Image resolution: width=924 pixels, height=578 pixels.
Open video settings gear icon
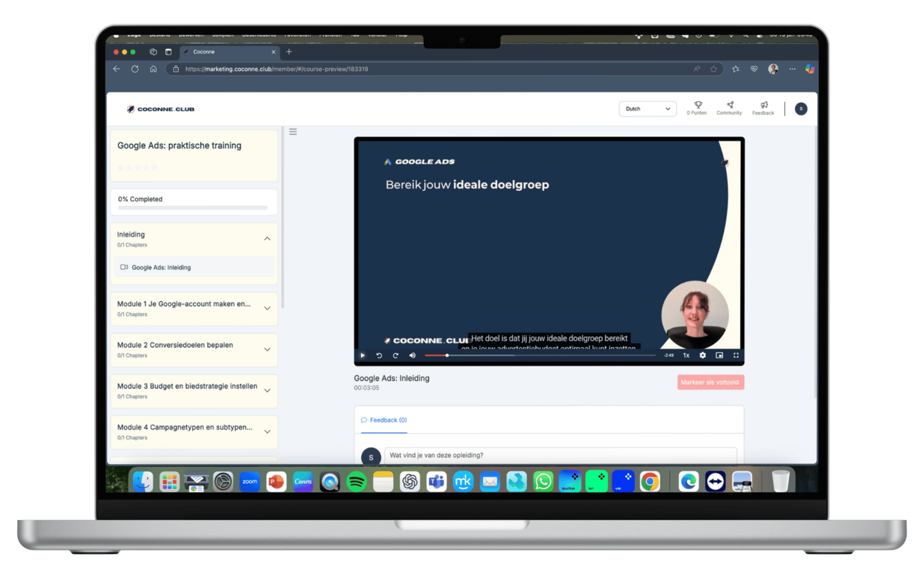[x=703, y=355]
